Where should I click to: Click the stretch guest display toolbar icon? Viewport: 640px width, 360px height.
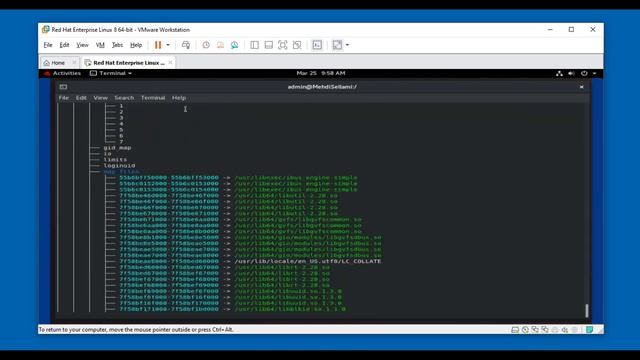click(x=337, y=45)
